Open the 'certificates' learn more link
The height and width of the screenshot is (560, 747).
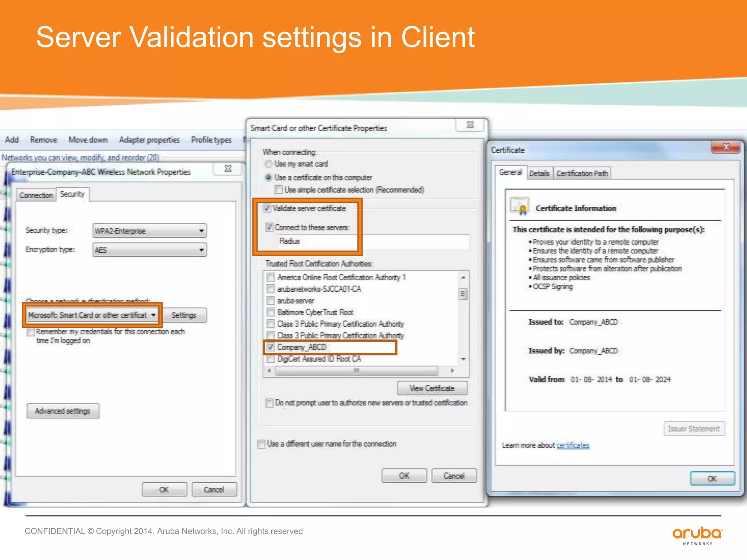(x=573, y=445)
